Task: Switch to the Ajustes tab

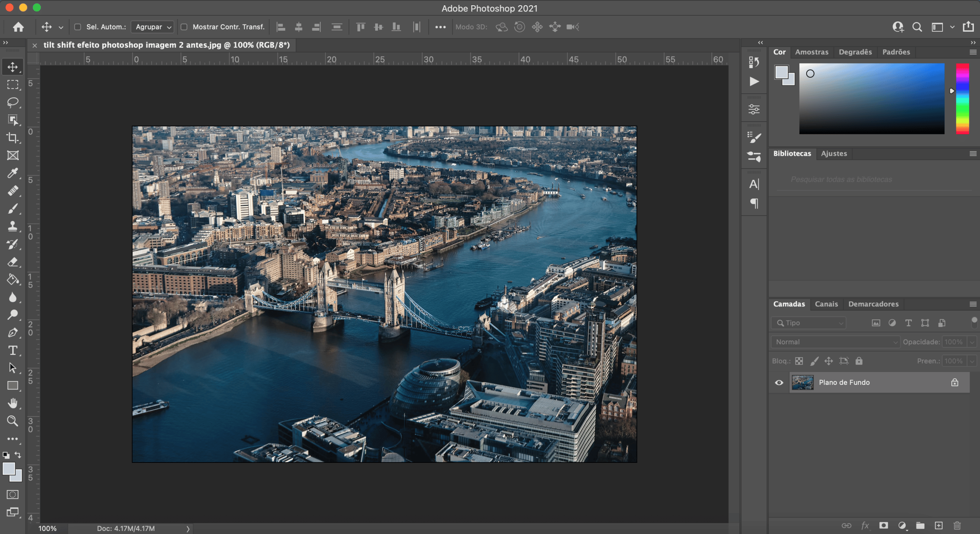Action: [x=834, y=153]
